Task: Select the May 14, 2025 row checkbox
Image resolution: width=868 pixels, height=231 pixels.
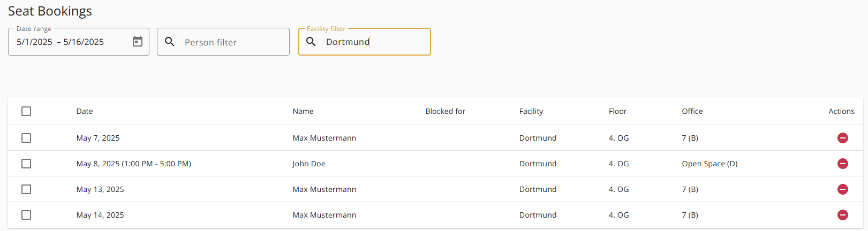Action: (x=26, y=215)
